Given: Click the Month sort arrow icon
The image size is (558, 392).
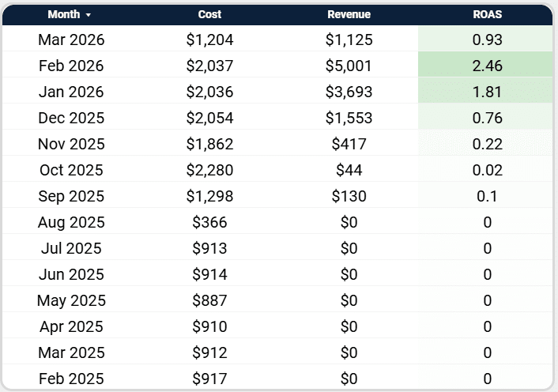Looking at the screenshot, I should point(89,15).
